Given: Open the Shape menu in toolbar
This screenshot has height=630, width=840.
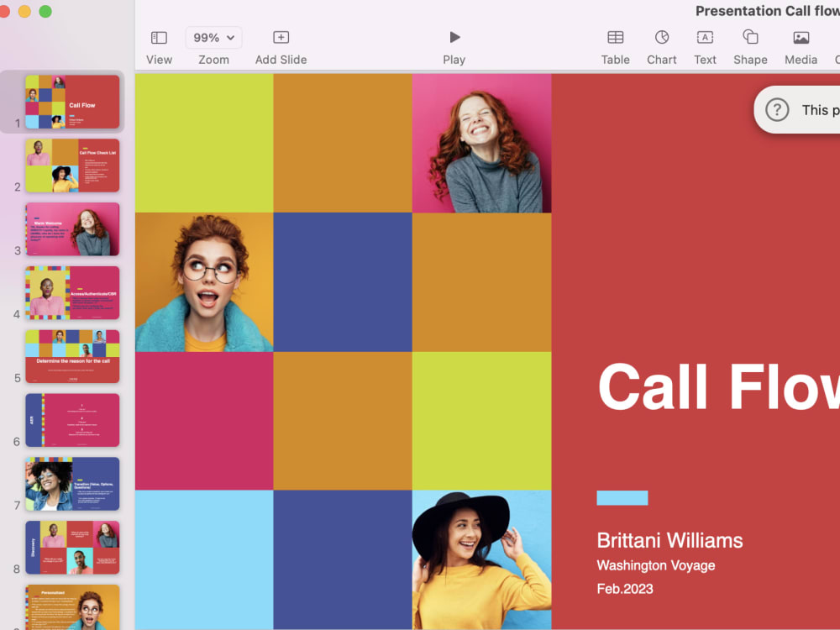Looking at the screenshot, I should [750, 37].
